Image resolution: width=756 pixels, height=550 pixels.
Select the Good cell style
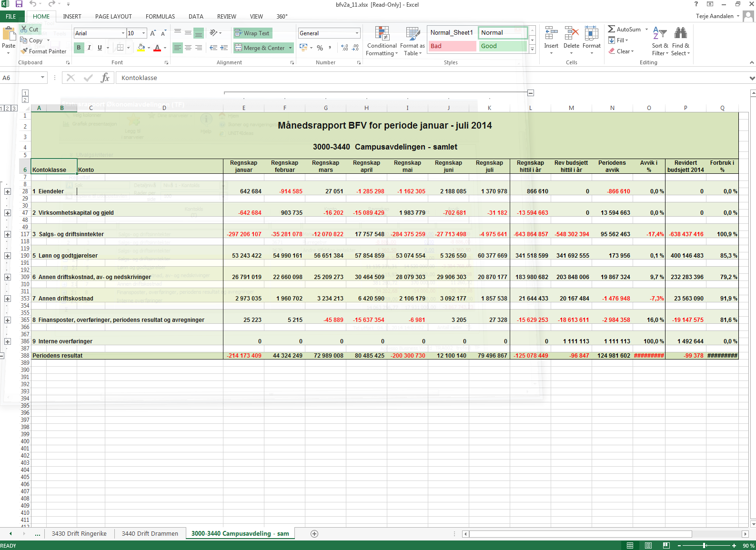tap(503, 46)
